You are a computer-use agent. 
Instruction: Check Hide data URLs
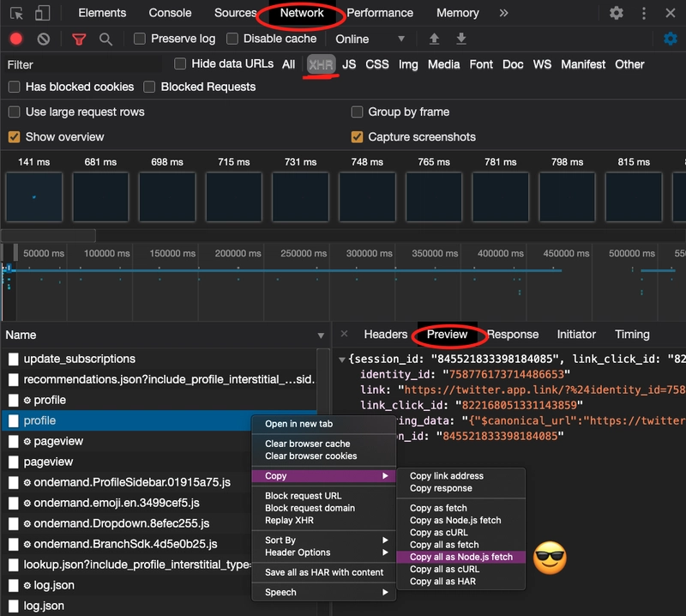coord(180,64)
